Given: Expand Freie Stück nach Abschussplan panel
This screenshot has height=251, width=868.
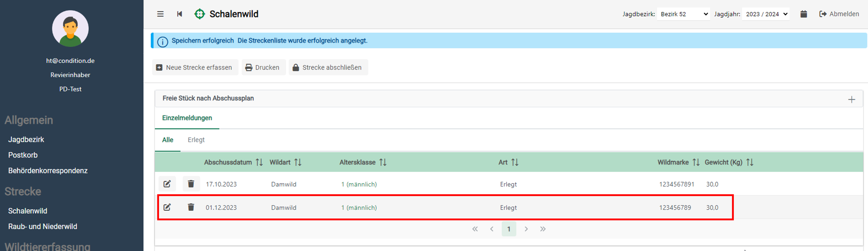Looking at the screenshot, I should tap(851, 99).
